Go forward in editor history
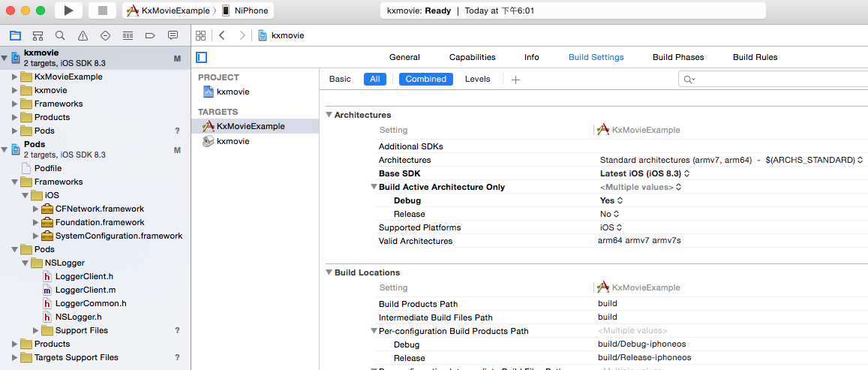This screenshot has width=868, height=370. click(x=242, y=35)
